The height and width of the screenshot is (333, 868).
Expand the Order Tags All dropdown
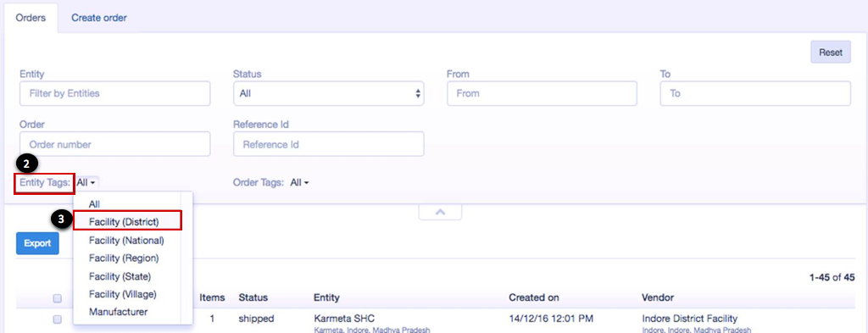coord(299,182)
